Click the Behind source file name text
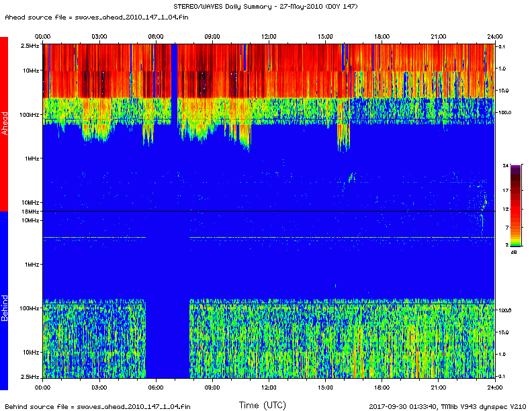 97,406
